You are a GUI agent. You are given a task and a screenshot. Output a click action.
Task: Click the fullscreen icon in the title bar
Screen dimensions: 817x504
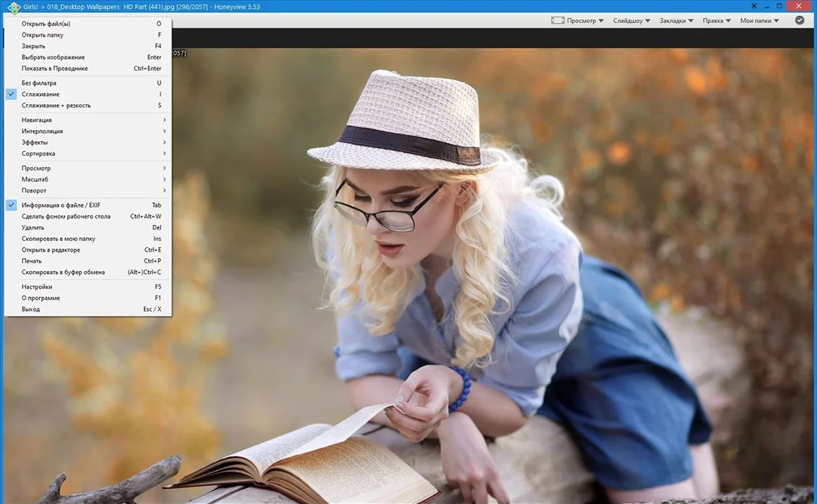754,7
